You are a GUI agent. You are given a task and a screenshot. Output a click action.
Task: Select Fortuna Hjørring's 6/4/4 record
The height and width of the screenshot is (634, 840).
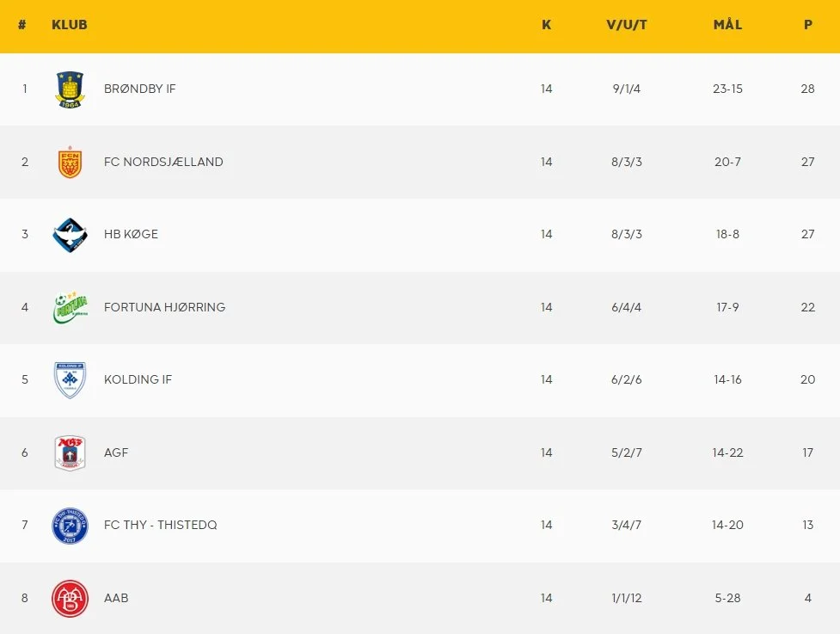(627, 307)
